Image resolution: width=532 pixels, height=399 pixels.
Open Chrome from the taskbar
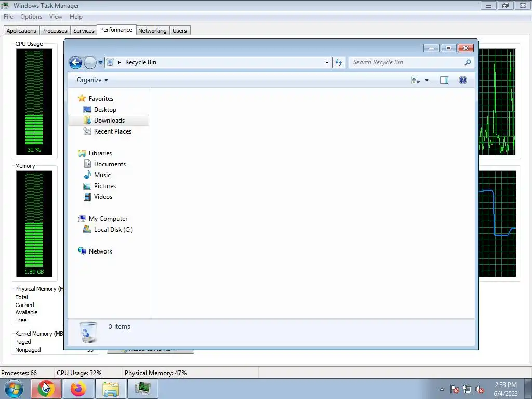pyautogui.click(x=46, y=389)
